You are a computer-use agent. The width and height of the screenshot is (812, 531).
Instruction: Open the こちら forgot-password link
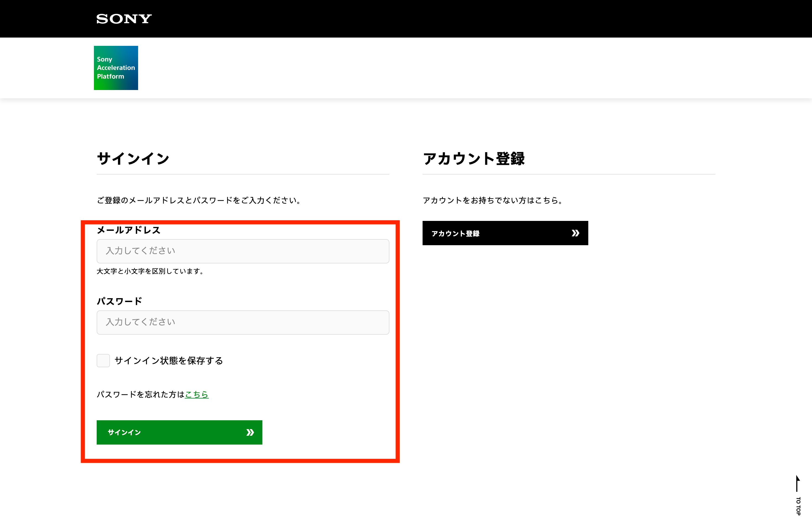(197, 395)
